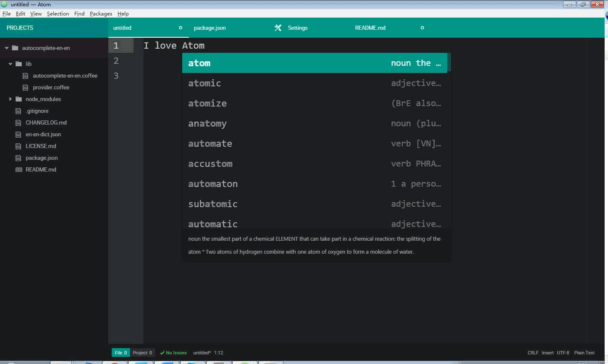Click the Settings tab wrench icon
The image size is (608, 364).
278,28
